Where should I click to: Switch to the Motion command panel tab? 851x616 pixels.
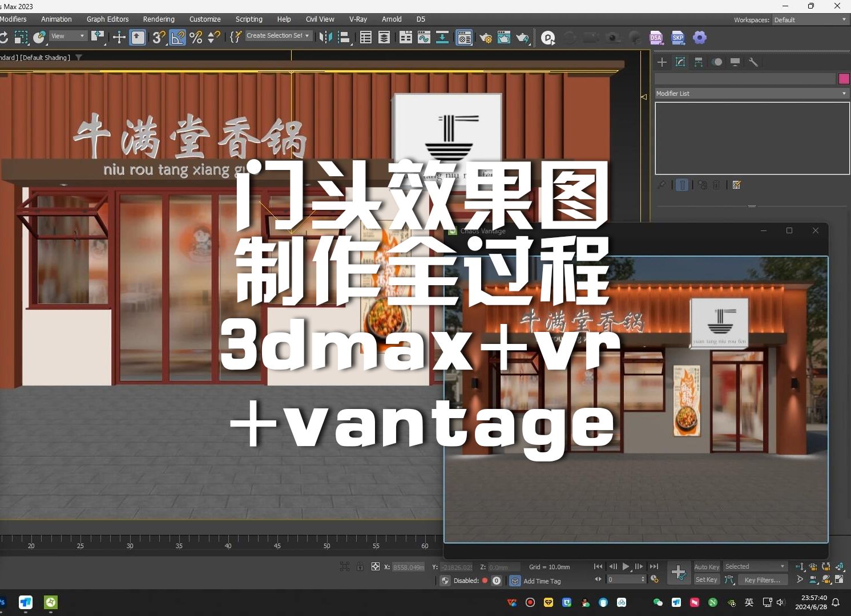[x=717, y=62]
